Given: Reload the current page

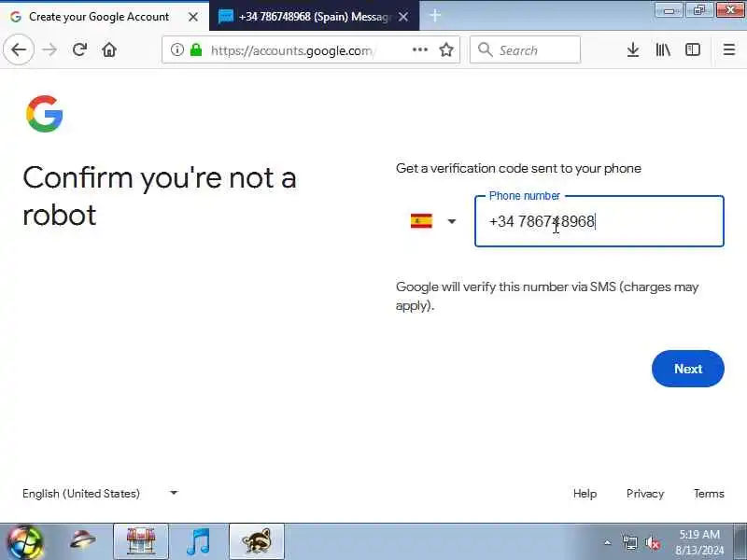Looking at the screenshot, I should coord(79,49).
